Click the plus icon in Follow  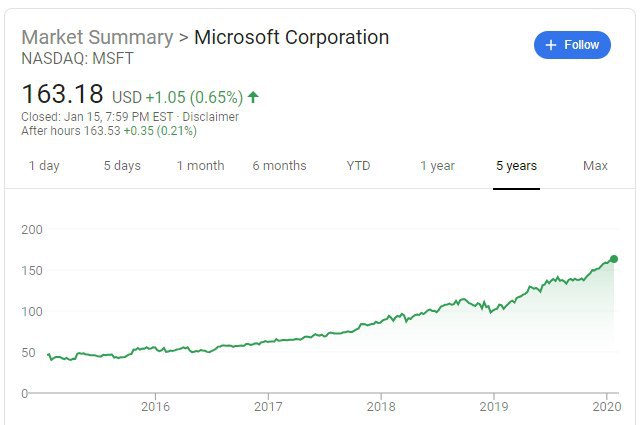coord(550,45)
